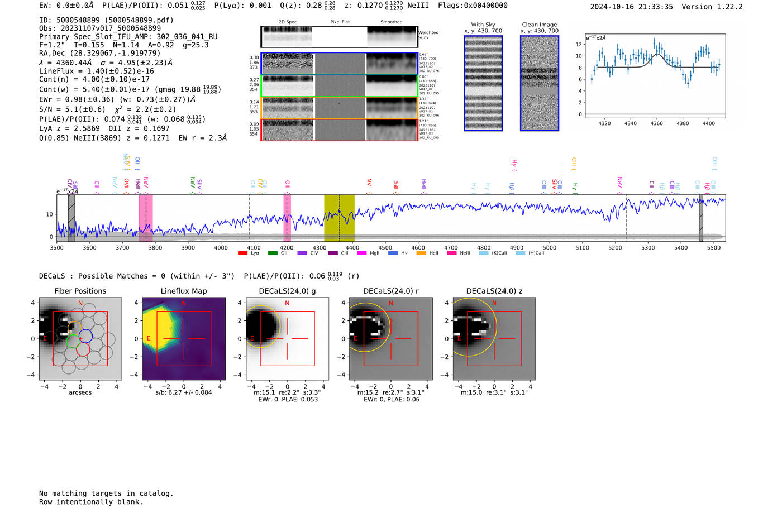Click the Q(0.85) NeIII(3869) line
782x532 pixels.
(133, 138)
